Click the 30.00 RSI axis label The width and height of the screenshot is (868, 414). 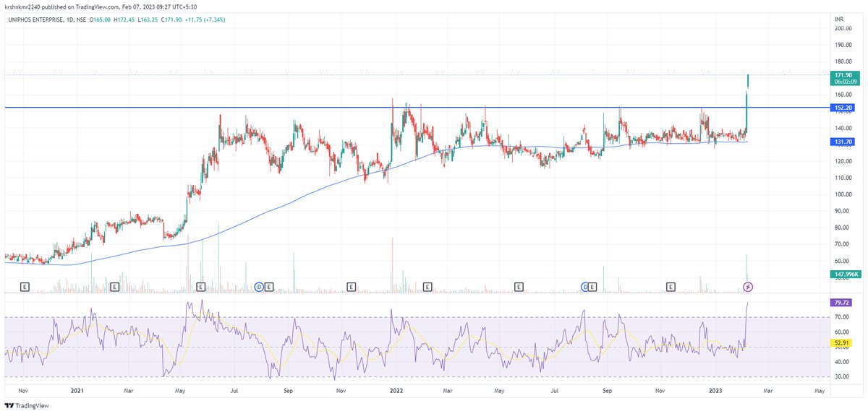point(843,376)
